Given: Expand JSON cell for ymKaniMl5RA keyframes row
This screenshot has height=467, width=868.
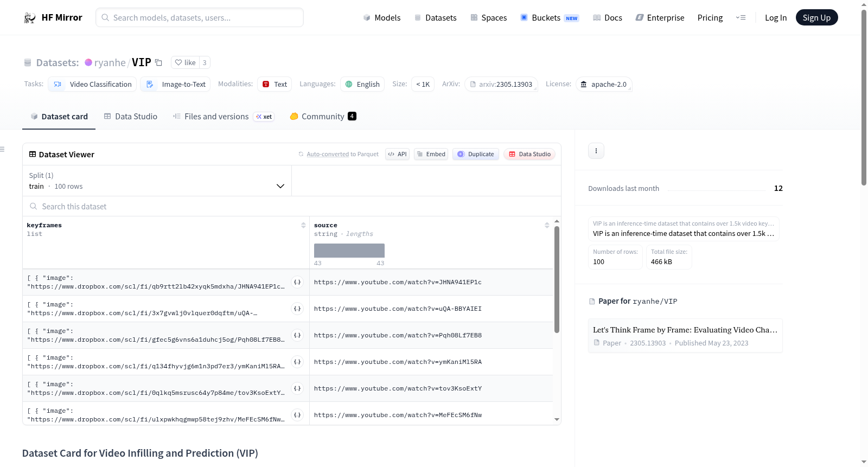Looking at the screenshot, I should (x=297, y=362).
